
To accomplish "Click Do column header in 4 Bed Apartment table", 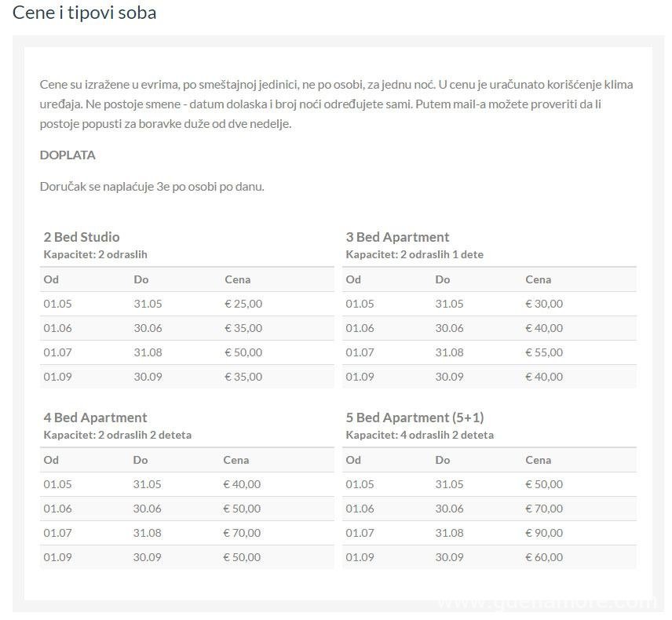I will click(x=140, y=460).
